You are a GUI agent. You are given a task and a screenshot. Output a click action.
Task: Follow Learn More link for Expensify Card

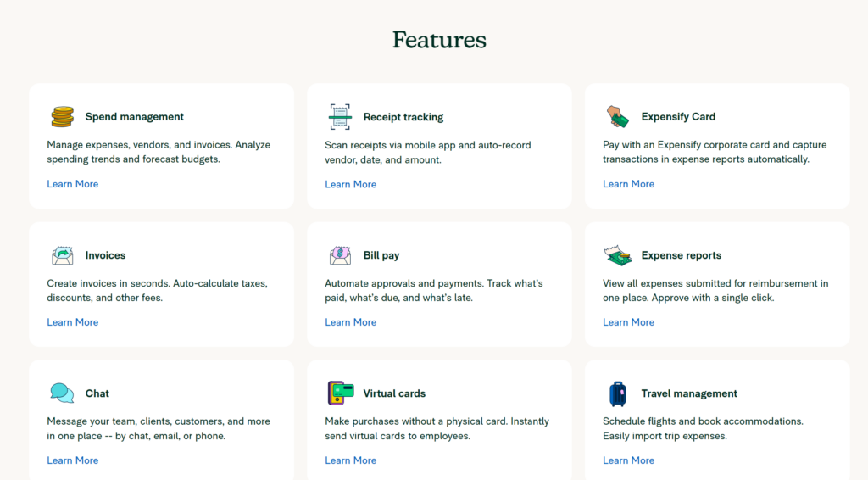(x=628, y=184)
